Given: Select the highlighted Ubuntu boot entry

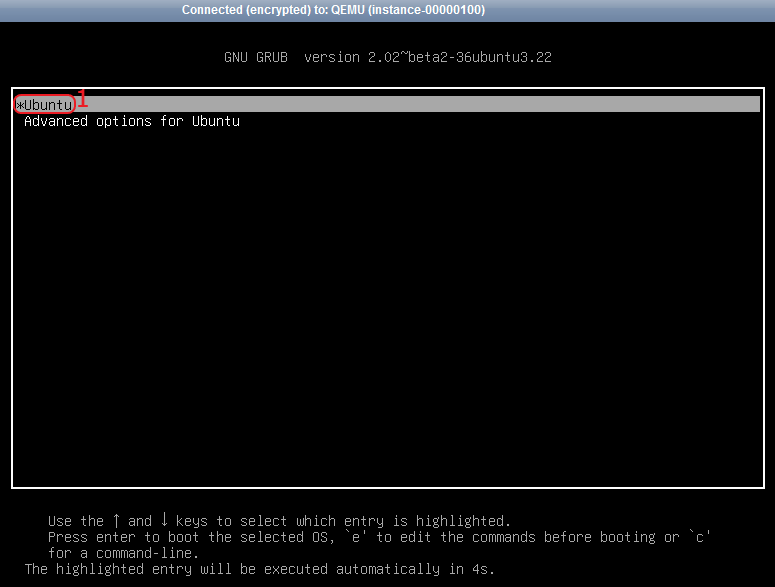Looking at the screenshot, I should (x=388, y=104).
